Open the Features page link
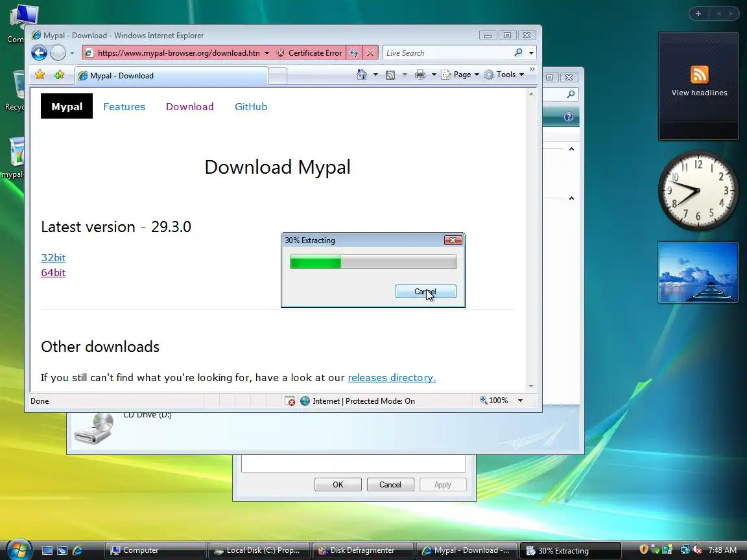This screenshot has height=560, width=747. coord(124,107)
